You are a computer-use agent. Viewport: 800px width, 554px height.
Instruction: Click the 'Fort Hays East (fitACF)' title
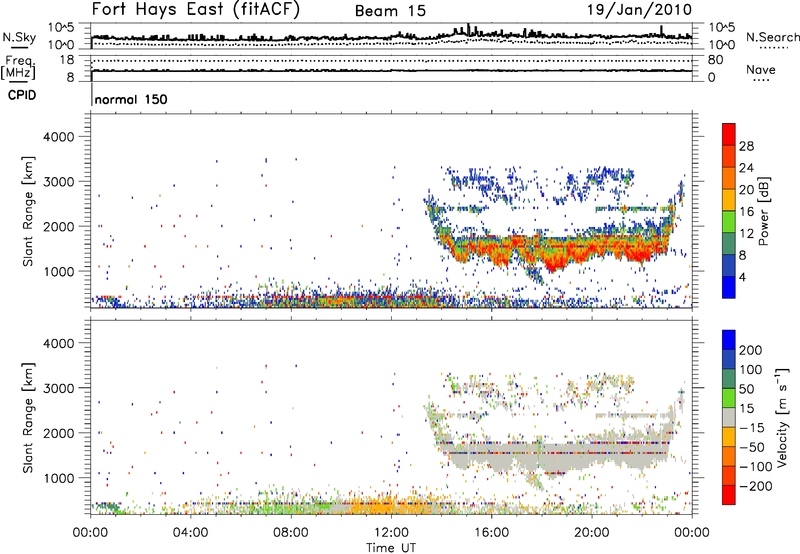196,10
